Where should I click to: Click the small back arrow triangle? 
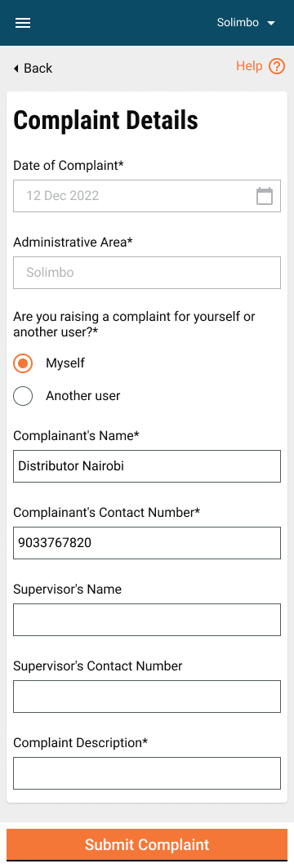(16, 69)
